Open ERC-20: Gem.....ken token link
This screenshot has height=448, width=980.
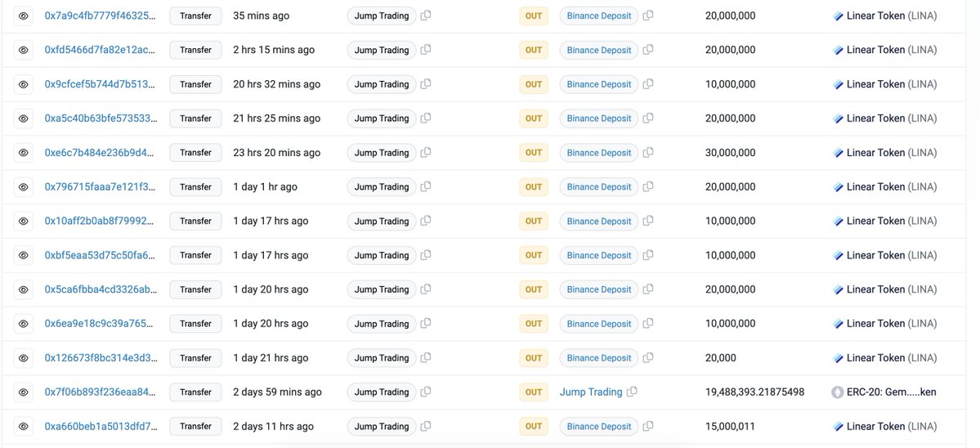pyautogui.click(x=891, y=392)
